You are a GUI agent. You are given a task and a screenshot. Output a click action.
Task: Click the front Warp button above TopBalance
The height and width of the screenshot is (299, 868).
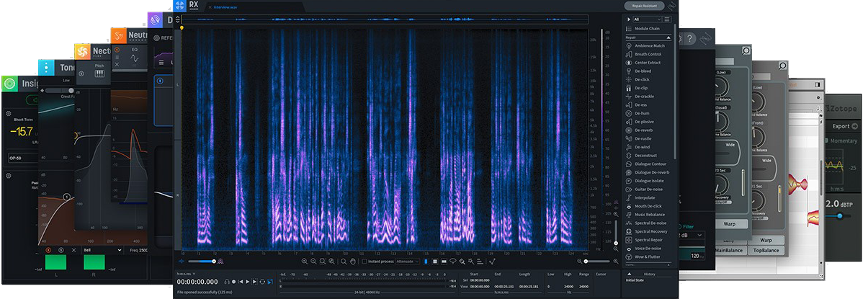click(x=766, y=240)
